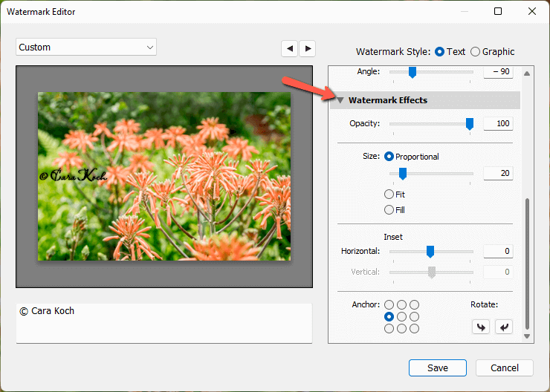Click the Opacity value field showing 100

498,124
